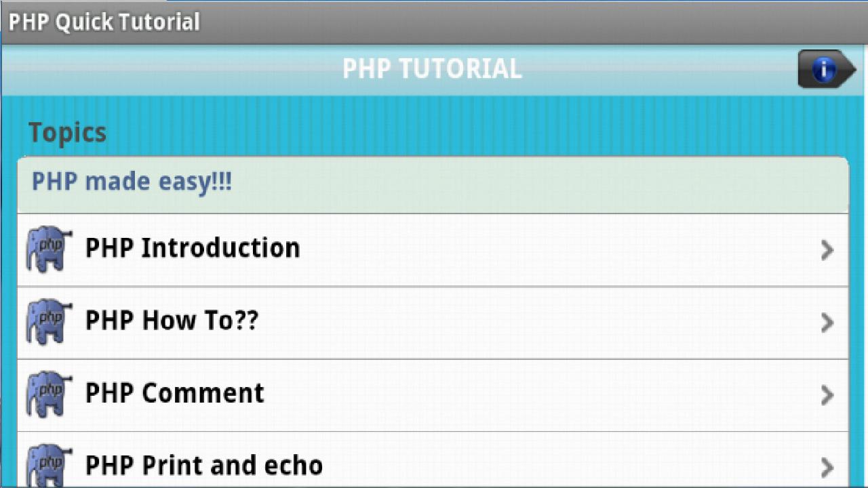Open the PHP Print and echo label
This screenshot has width=868, height=488.
[x=203, y=466]
